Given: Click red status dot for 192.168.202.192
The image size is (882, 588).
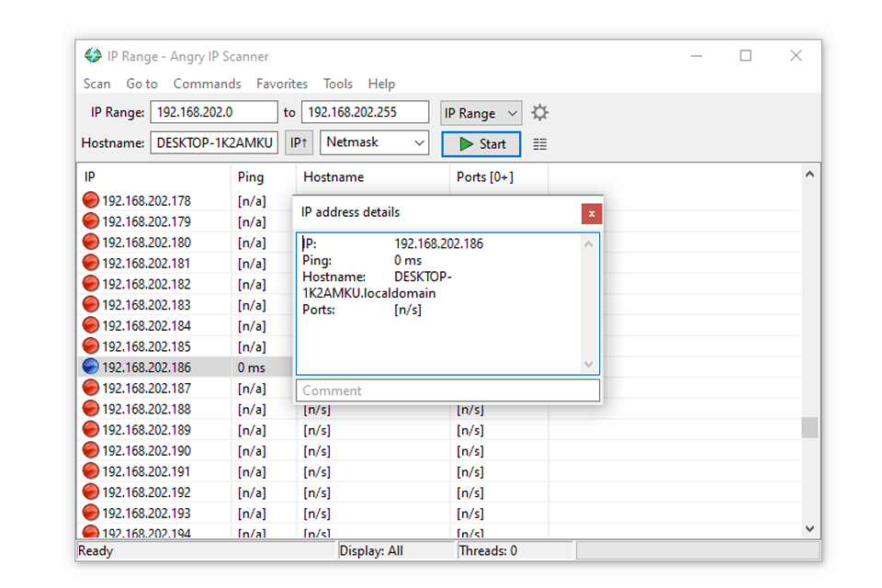Looking at the screenshot, I should click(91, 492).
